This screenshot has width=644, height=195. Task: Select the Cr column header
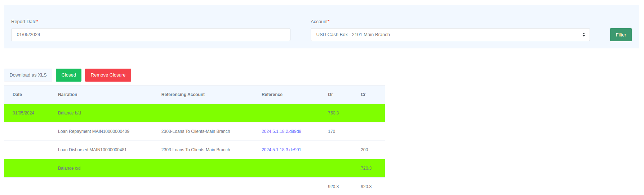[x=363, y=95]
